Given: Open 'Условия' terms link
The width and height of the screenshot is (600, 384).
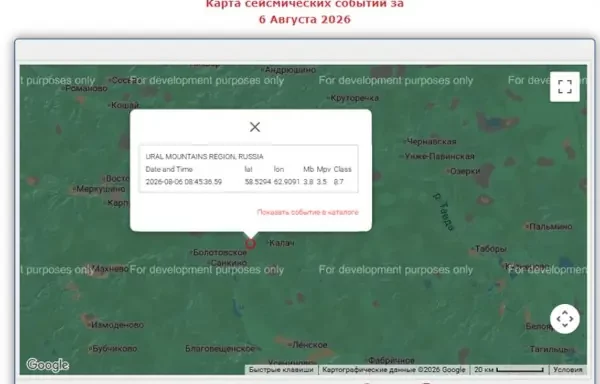Looking at the screenshot, I should click(x=568, y=370).
